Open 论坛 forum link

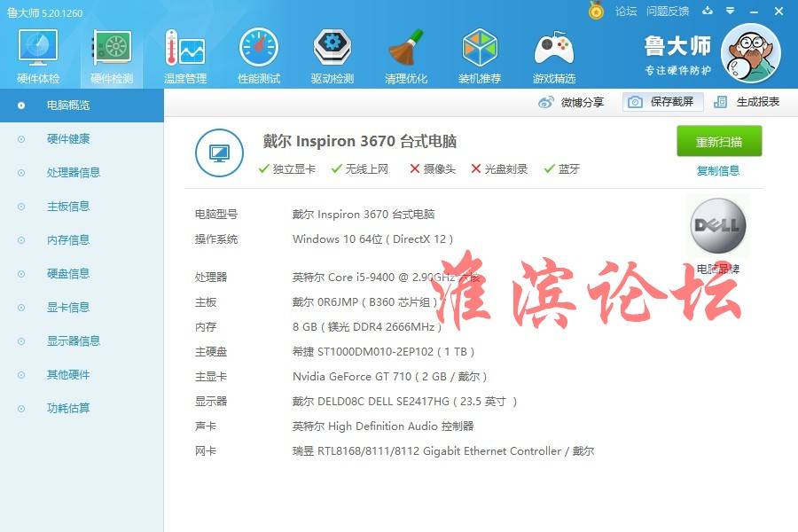[x=625, y=11]
